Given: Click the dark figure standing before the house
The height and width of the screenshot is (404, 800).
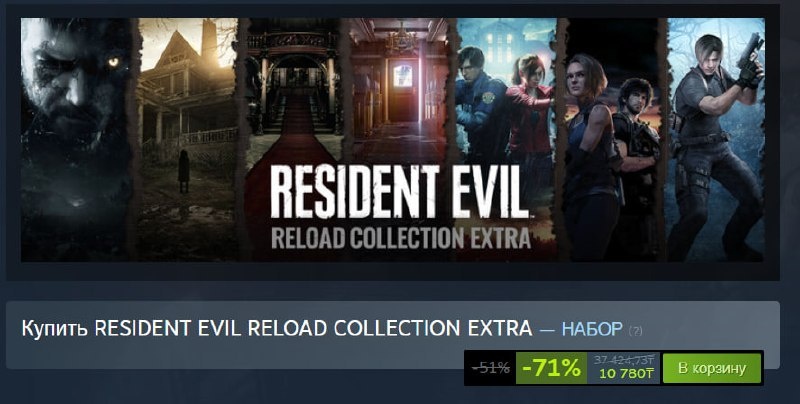Looking at the screenshot, I should coord(184,171).
